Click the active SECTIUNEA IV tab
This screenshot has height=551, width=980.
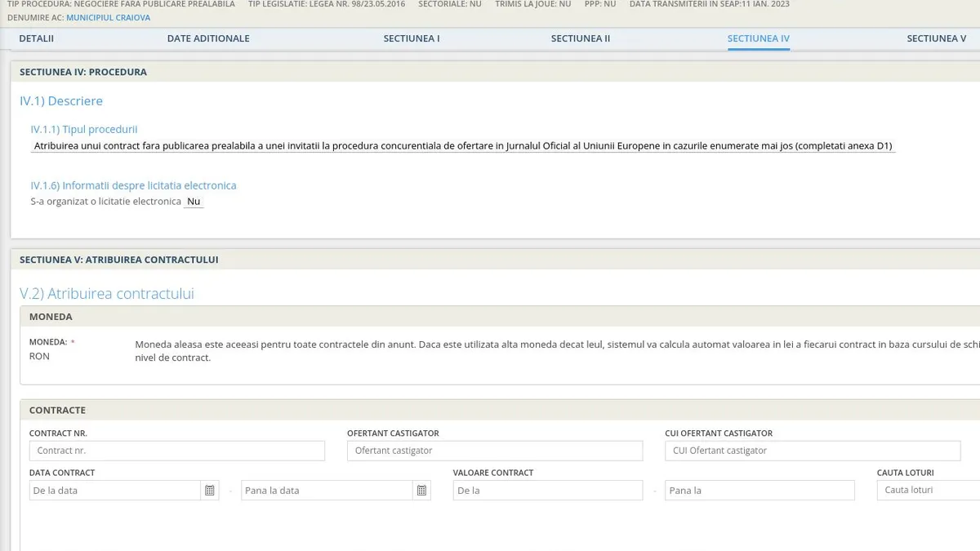(758, 38)
